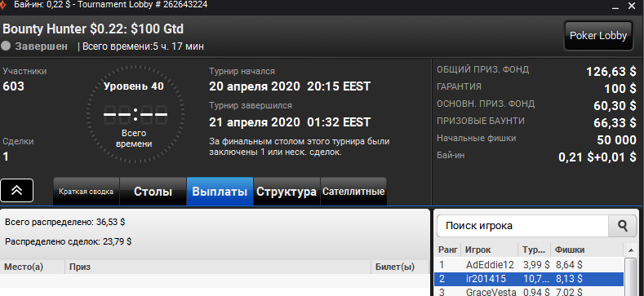Click the search magnifier icon
644x296 pixels.
[x=623, y=225]
